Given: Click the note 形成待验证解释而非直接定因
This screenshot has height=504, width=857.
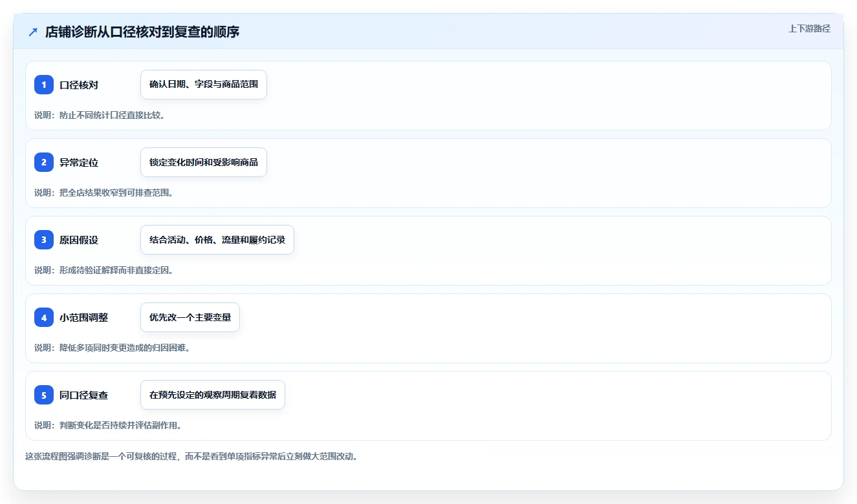Looking at the screenshot, I should 104,270.
